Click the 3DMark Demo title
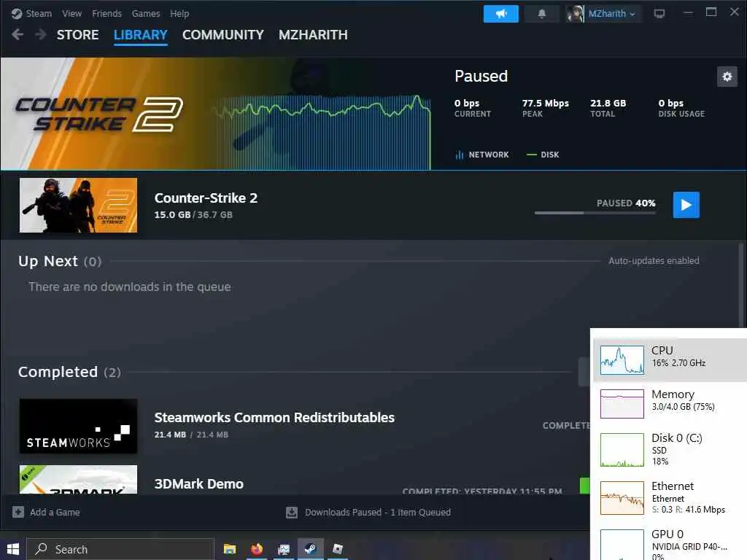The height and width of the screenshot is (560, 747). click(198, 484)
